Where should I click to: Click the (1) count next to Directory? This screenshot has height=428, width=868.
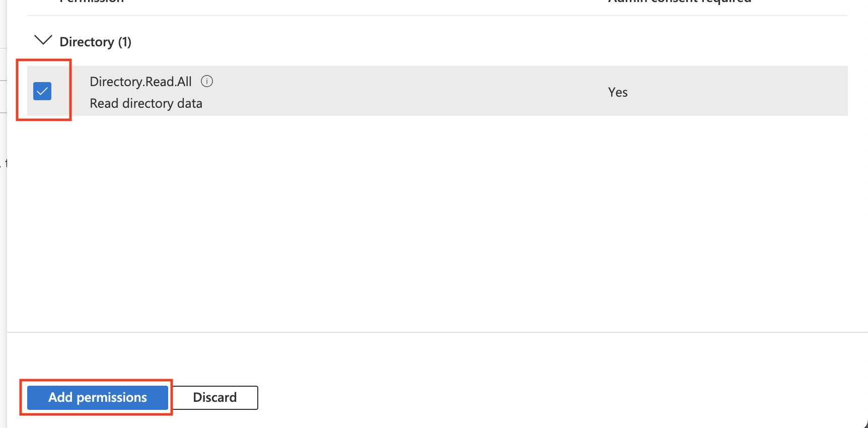(125, 42)
